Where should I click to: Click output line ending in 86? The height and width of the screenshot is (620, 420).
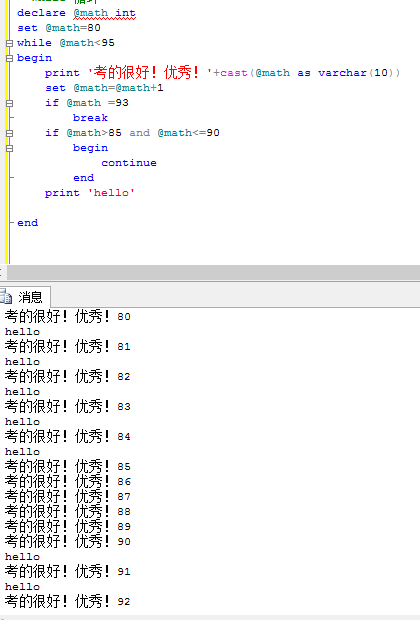pyautogui.click(x=68, y=482)
